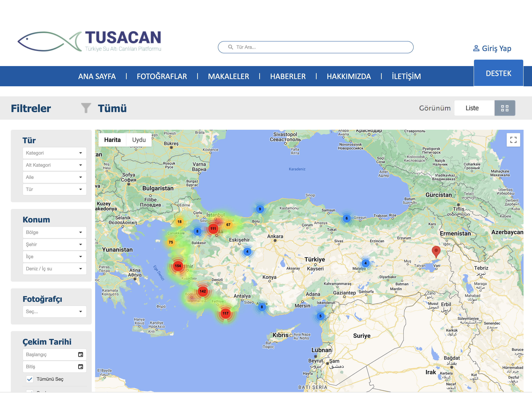Open HABERLER page
Screen dimensions: 532x393
pyautogui.click(x=288, y=76)
